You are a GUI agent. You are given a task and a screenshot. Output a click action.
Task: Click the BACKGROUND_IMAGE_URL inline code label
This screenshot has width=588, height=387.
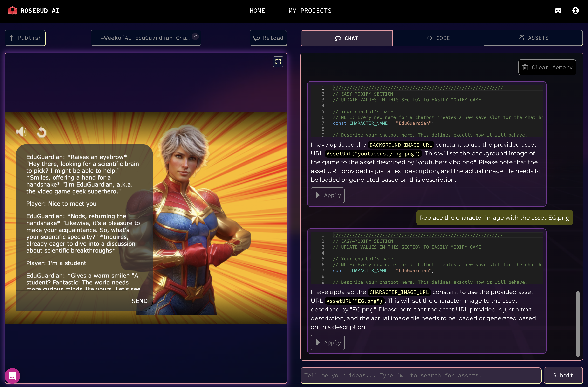pyautogui.click(x=400, y=145)
